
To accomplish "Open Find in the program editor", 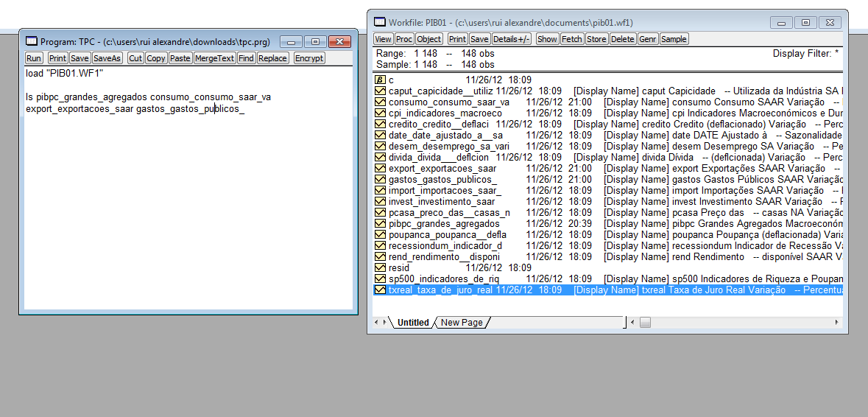I will click(247, 58).
